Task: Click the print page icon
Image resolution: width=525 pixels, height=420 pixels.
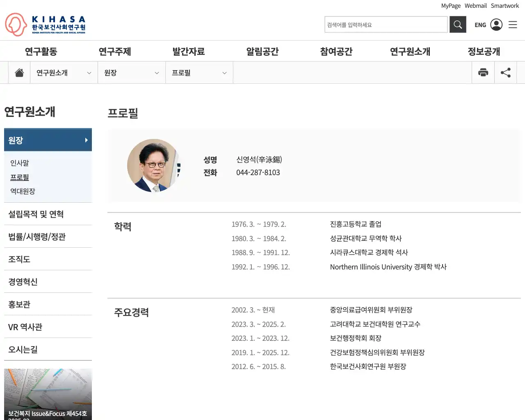Action: pos(483,73)
